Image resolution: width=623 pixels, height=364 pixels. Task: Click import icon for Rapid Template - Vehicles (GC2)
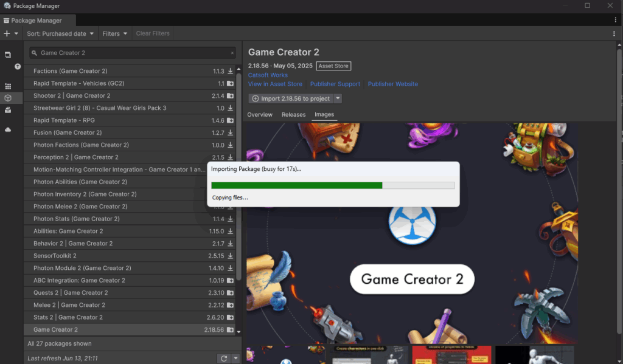point(230,83)
